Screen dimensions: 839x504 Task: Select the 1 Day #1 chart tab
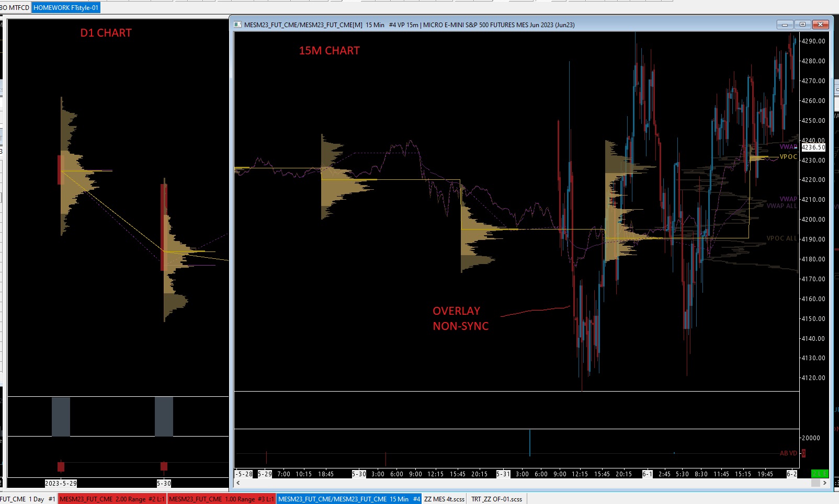pyautogui.click(x=28, y=499)
